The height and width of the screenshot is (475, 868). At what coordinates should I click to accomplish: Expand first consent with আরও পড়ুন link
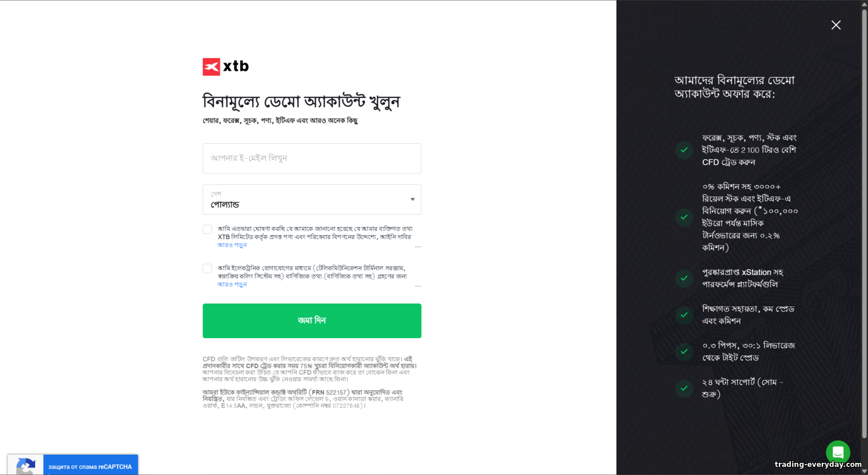point(232,245)
